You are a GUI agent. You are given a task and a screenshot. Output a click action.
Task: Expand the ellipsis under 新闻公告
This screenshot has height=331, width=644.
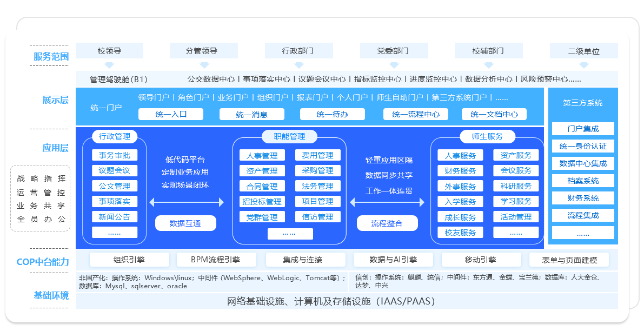(115, 232)
